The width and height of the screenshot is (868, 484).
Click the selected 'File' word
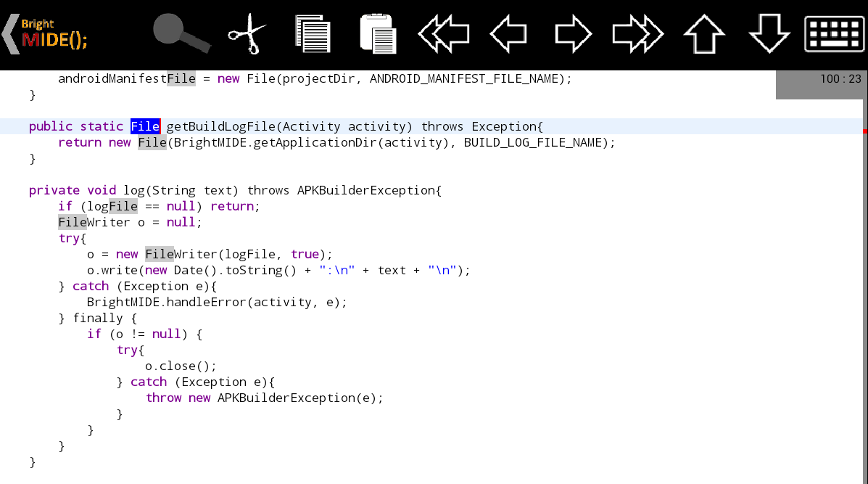pyautogui.click(x=145, y=126)
